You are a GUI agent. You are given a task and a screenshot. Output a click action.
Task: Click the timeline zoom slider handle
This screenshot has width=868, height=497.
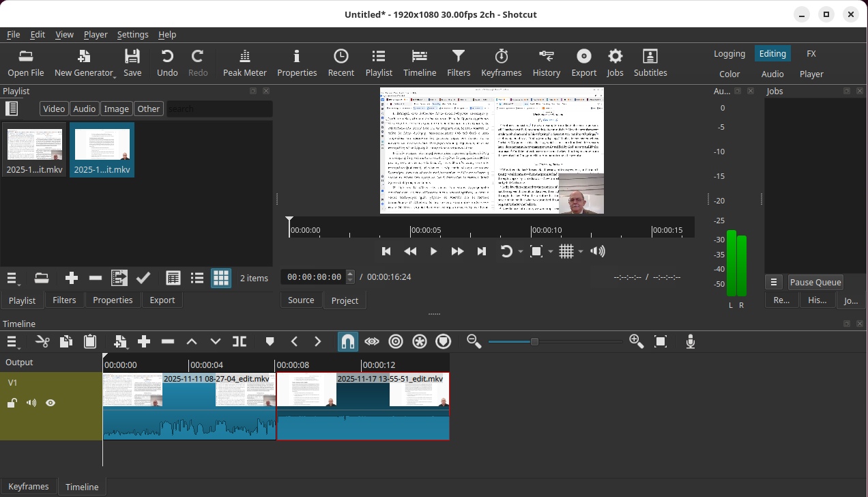click(x=534, y=341)
